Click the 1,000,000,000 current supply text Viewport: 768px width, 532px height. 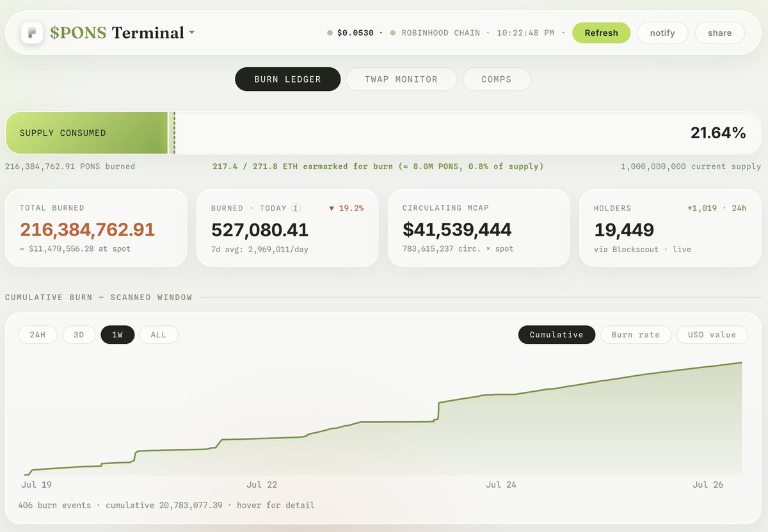(x=691, y=166)
